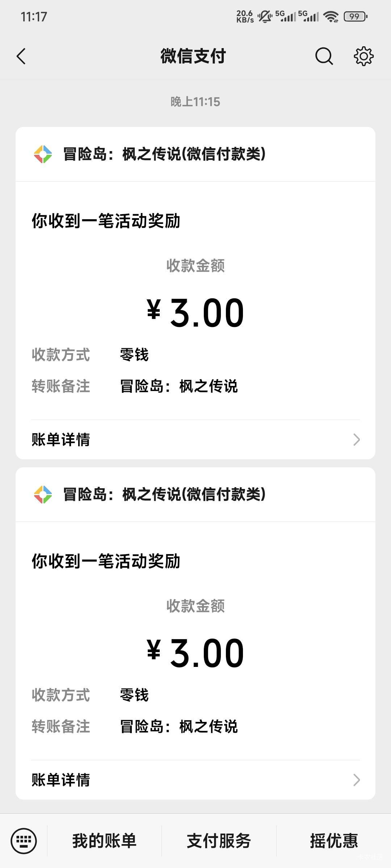Tap first card's merchant logo icon
The image size is (391, 868).
[43, 154]
